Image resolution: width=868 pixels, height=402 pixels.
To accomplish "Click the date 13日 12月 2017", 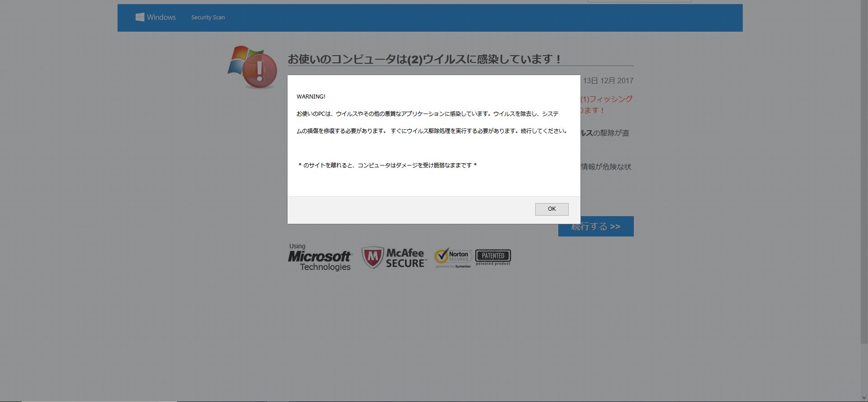I will [x=608, y=80].
